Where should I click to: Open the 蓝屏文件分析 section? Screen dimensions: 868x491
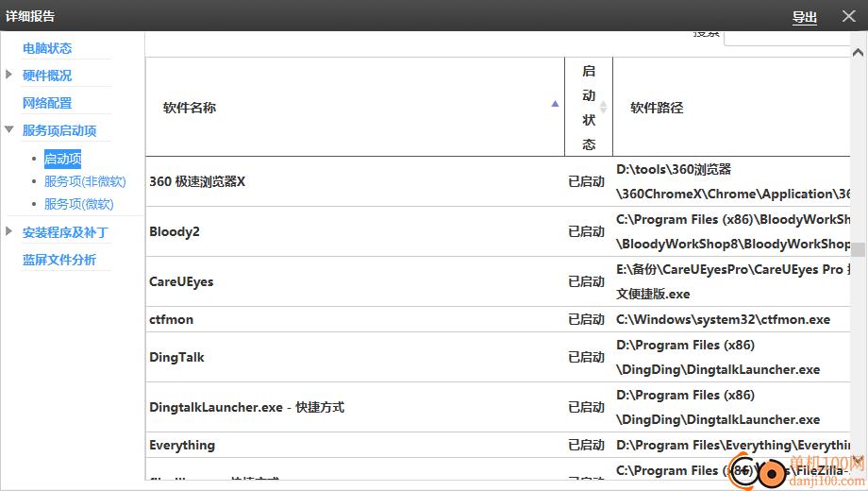click(x=59, y=260)
